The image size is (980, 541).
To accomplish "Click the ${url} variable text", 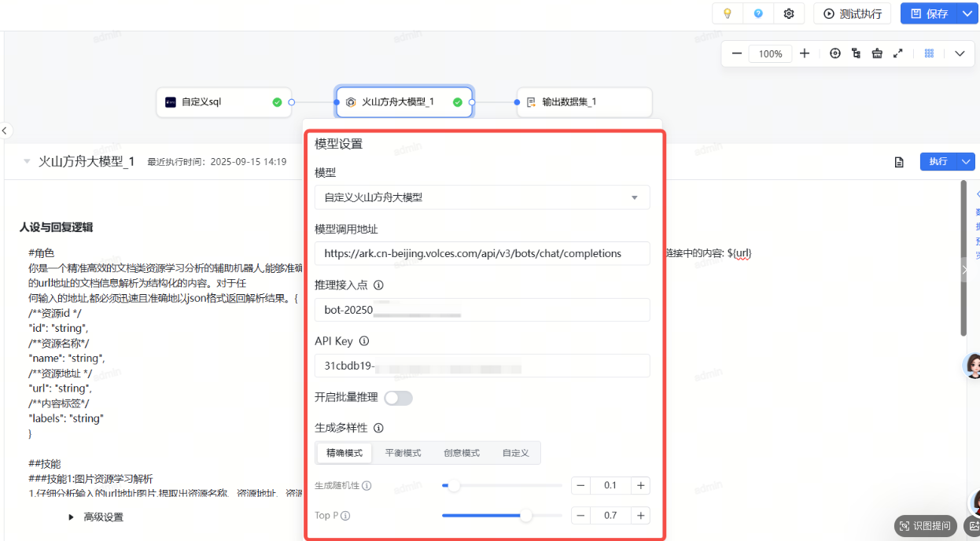I will click(738, 253).
